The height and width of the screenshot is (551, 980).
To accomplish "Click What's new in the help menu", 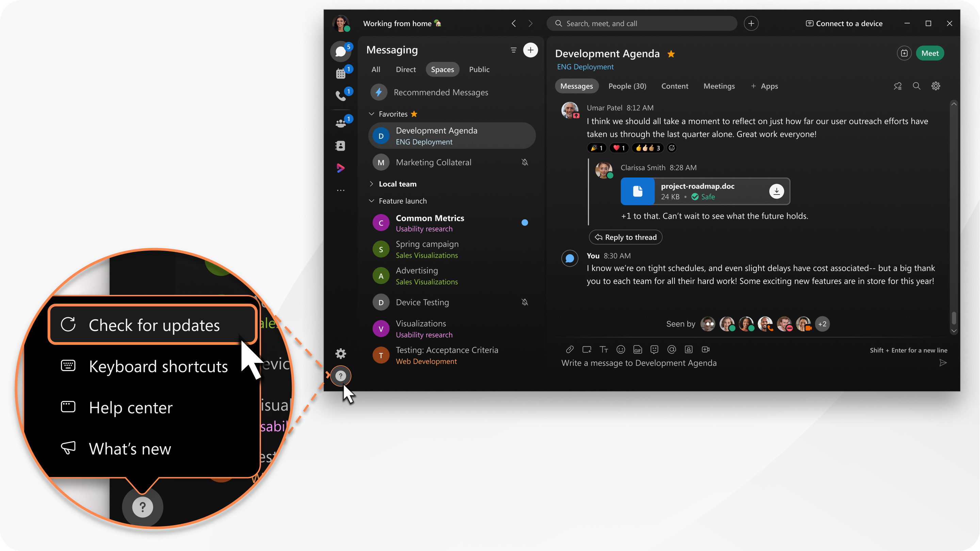I will tap(129, 447).
